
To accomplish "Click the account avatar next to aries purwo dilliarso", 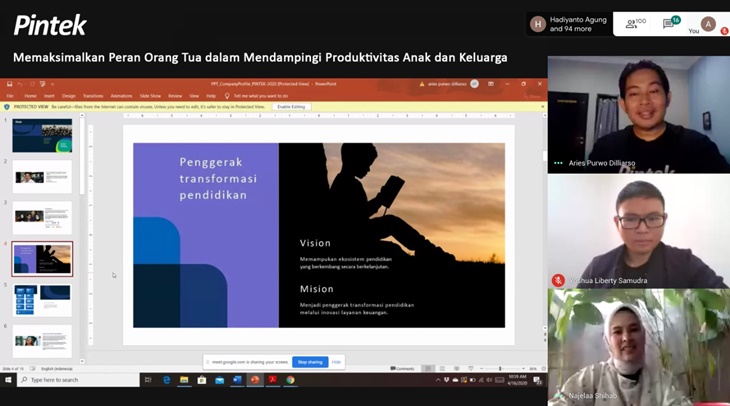I will (474, 84).
